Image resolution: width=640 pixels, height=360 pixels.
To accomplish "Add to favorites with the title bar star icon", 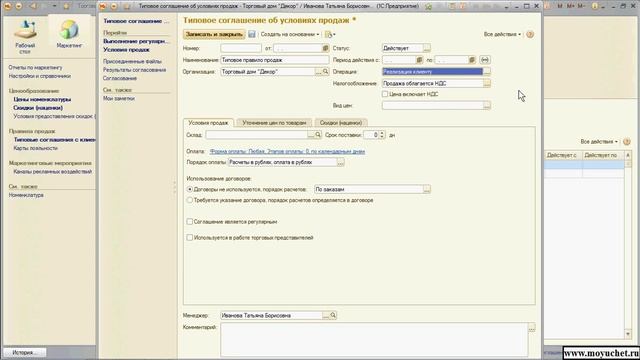I will coord(428,6).
